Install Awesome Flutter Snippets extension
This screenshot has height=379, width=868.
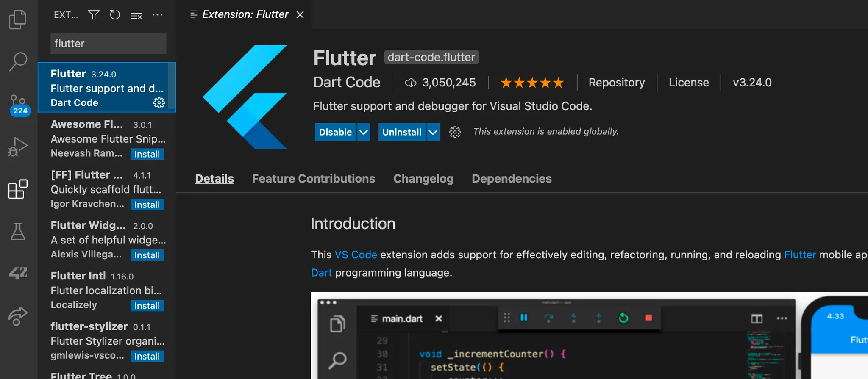pyautogui.click(x=147, y=154)
